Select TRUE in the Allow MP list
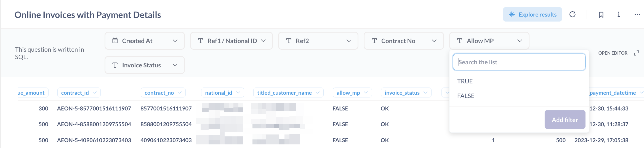 click(465, 81)
